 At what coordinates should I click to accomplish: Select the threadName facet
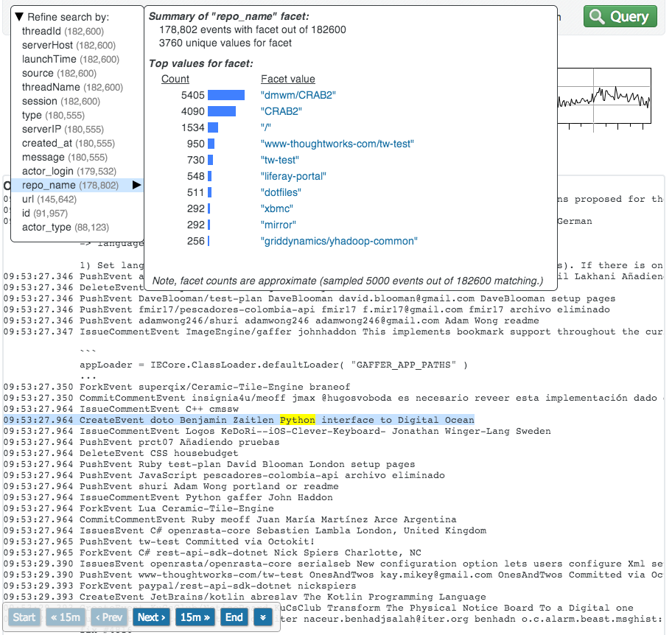pyautogui.click(x=72, y=88)
